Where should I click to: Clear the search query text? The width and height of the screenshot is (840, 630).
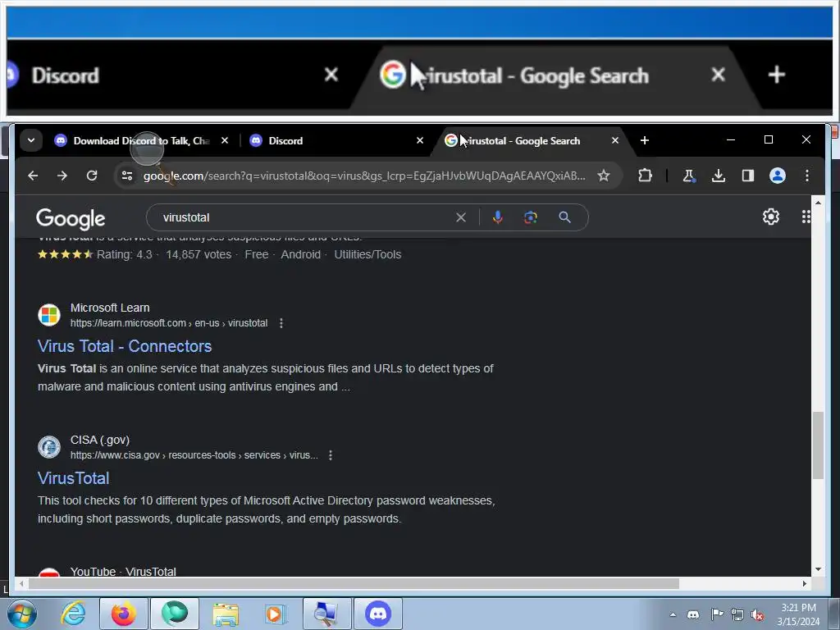tap(461, 217)
